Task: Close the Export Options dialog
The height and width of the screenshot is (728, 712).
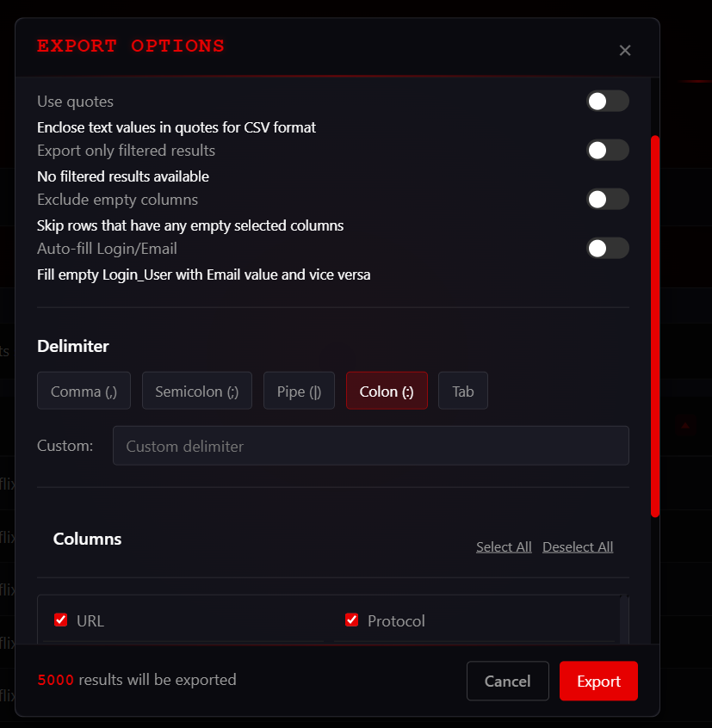Action: tap(625, 50)
